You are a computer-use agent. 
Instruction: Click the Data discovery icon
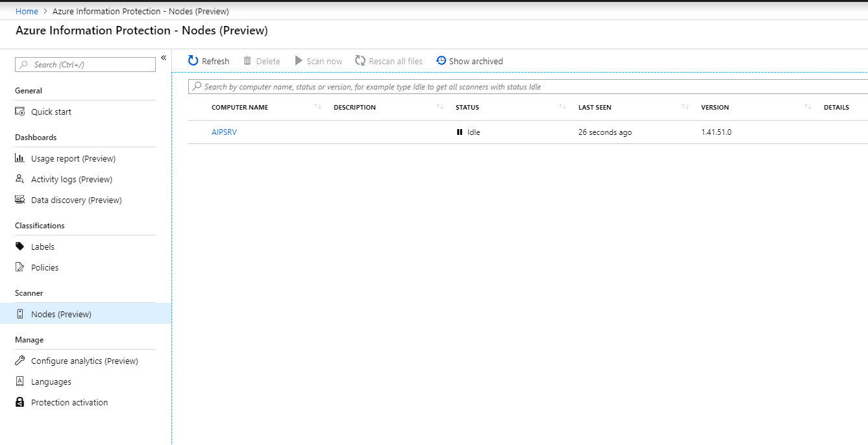pyautogui.click(x=20, y=200)
